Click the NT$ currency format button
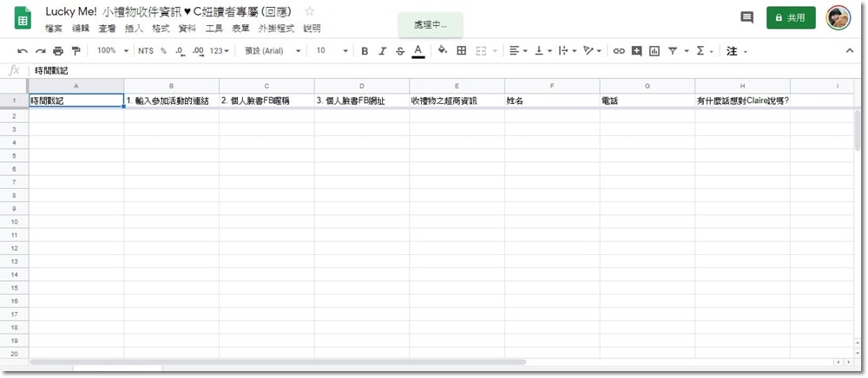Image resolution: width=868 pixels, height=378 pixels. [145, 51]
